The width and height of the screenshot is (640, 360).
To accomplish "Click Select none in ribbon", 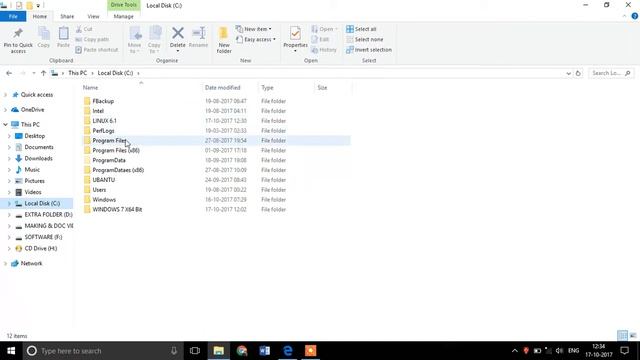I will point(365,40).
